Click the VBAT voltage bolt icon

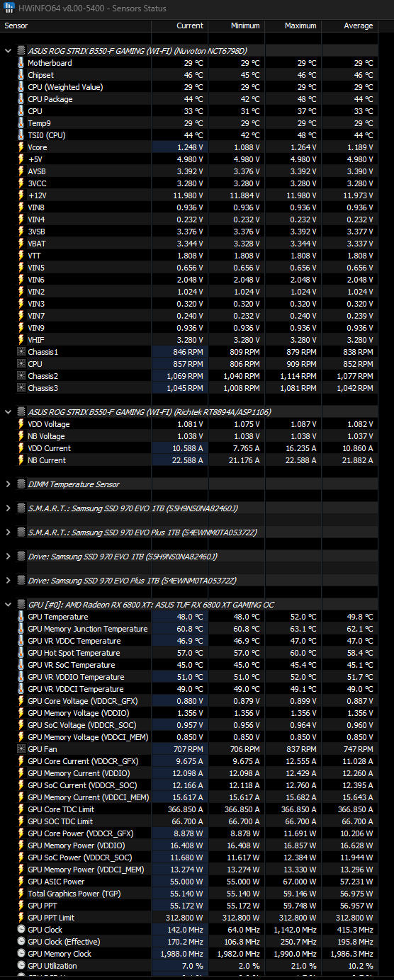[x=21, y=244]
